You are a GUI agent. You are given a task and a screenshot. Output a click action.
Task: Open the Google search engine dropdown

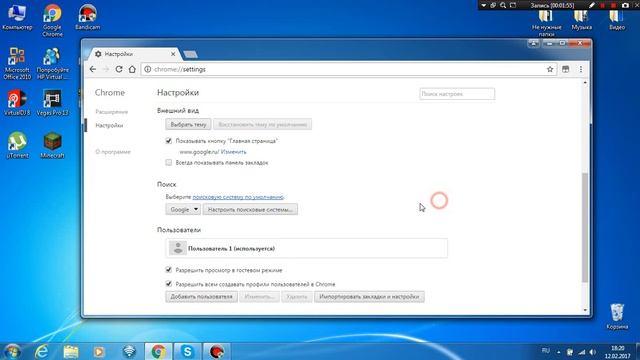point(183,209)
